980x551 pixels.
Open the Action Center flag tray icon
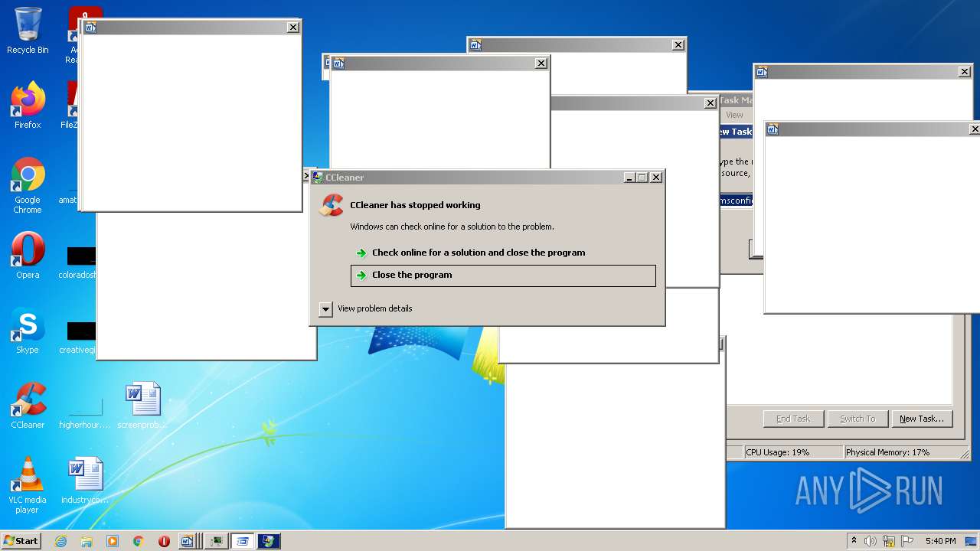[907, 541]
